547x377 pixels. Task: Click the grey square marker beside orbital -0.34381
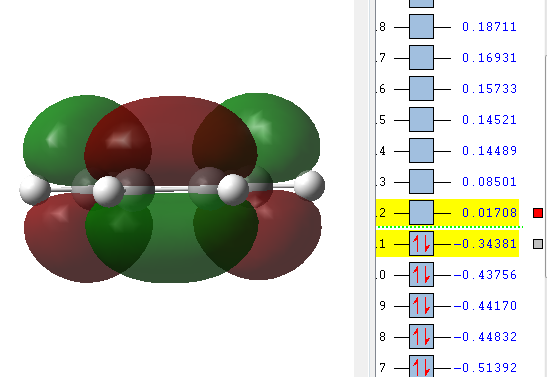(x=538, y=244)
